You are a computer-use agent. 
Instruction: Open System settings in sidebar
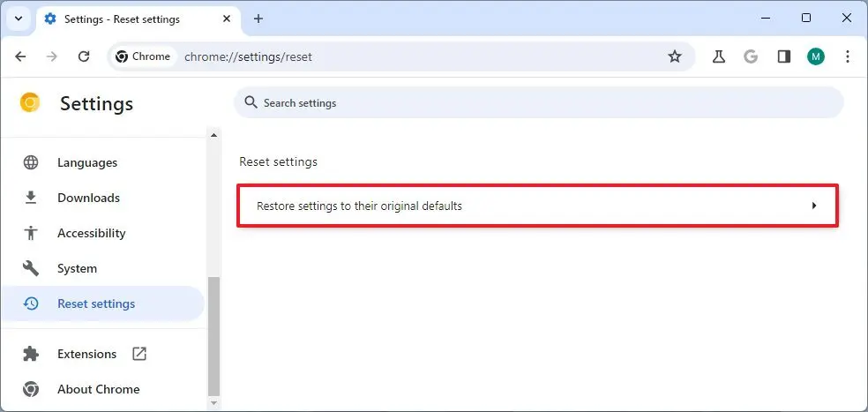tap(77, 268)
